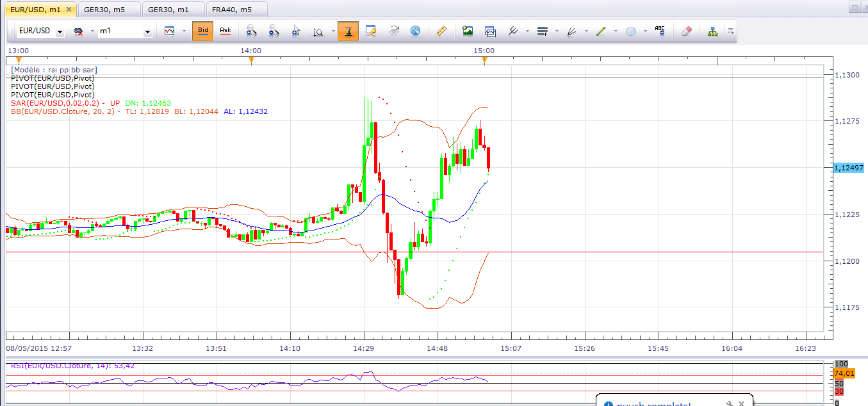Screen dimensions: 868x406
Task: Click the chart window with key icon
Action: click(x=371, y=31)
